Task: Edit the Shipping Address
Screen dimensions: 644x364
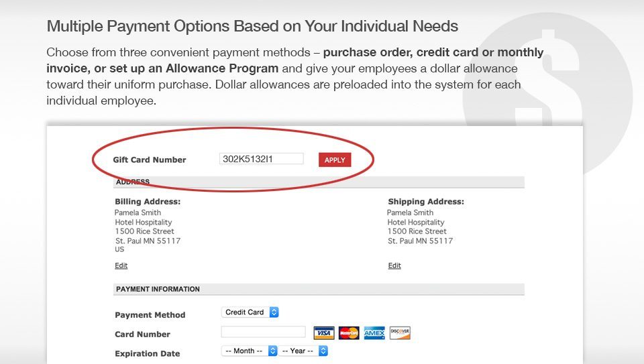Action: (x=394, y=265)
